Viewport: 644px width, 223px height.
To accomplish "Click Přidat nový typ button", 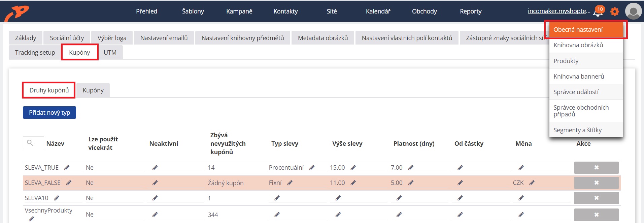I will point(49,112).
